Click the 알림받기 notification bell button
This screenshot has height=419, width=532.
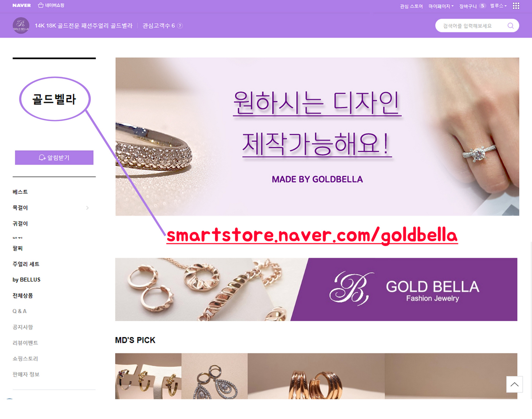coord(54,157)
